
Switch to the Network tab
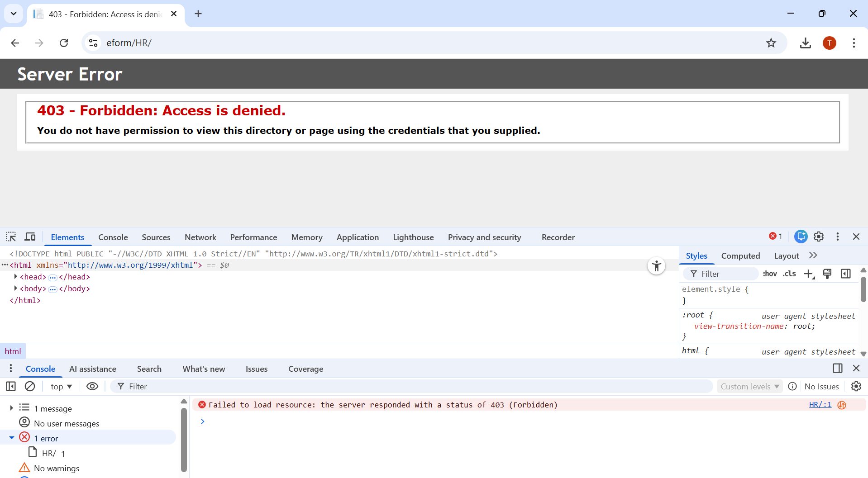200,237
